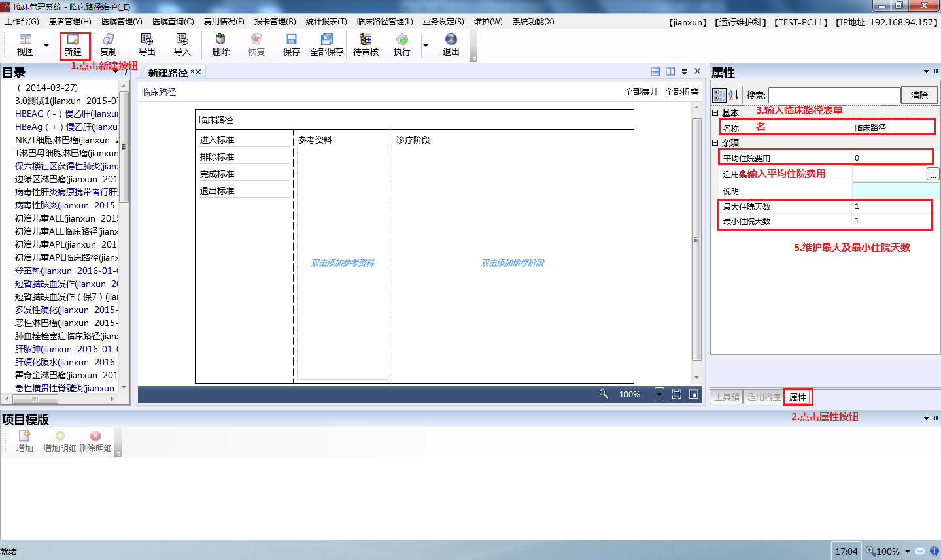941x560 pixels.
Task: Pin the 属性 panel with the pushpin icon
Action: coord(936,71)
